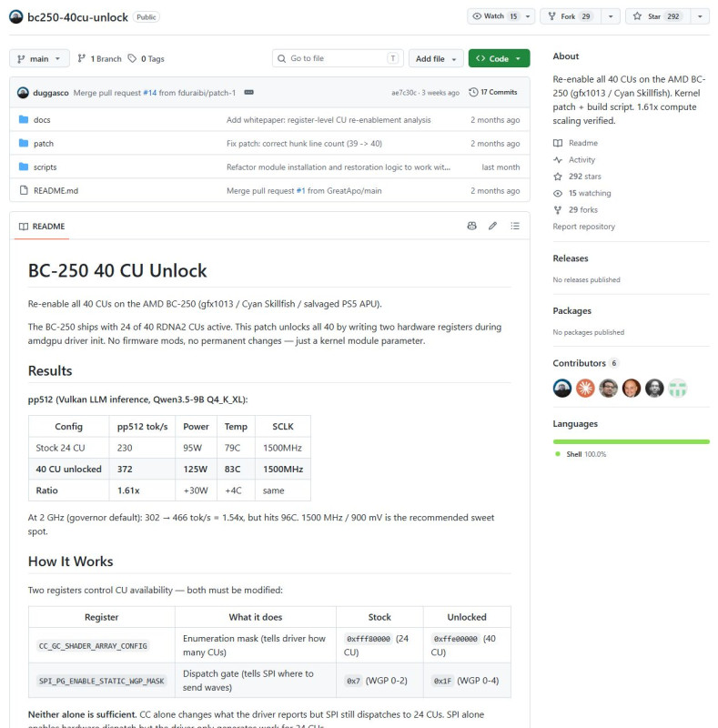Open the Readme link in About
This screenshot has height=728, width=718.
(582, 143)
